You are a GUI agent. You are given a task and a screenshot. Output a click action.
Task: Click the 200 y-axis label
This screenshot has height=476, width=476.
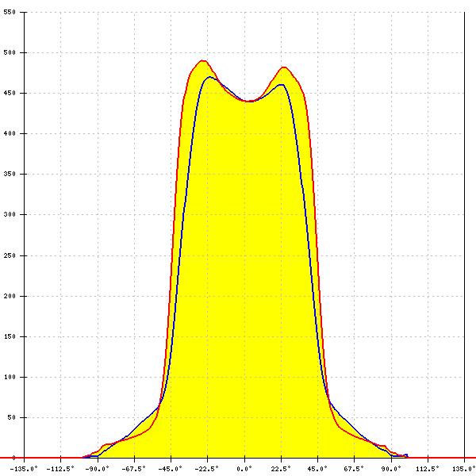click(10, 296)
